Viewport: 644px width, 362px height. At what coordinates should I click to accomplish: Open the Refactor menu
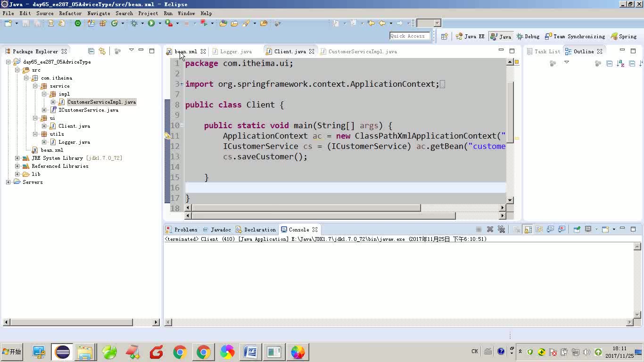coord(70,13)
